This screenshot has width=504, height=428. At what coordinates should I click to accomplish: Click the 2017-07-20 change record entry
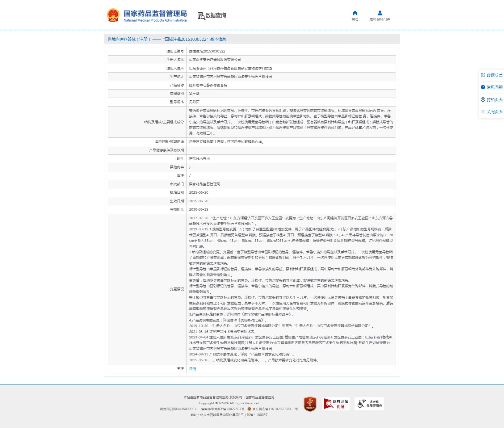tap(291, 221)
